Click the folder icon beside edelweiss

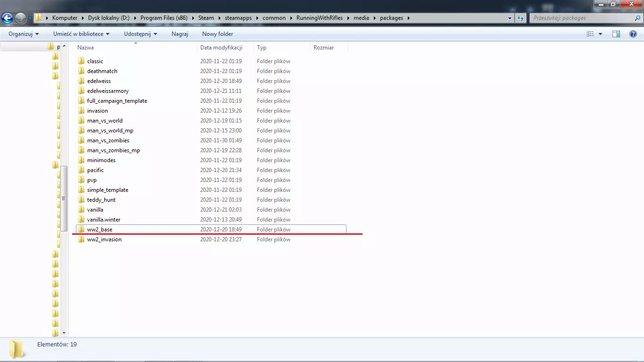(x=81, y=81)
